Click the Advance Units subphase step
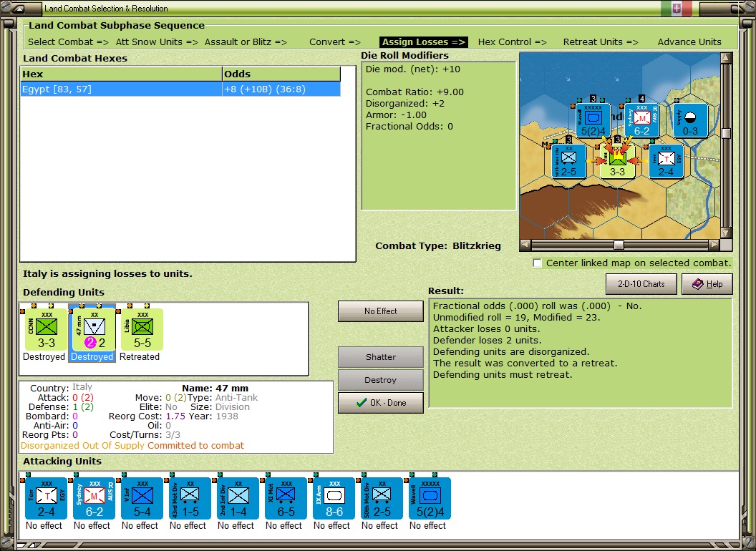756x551 pixels. pos(689,42)
